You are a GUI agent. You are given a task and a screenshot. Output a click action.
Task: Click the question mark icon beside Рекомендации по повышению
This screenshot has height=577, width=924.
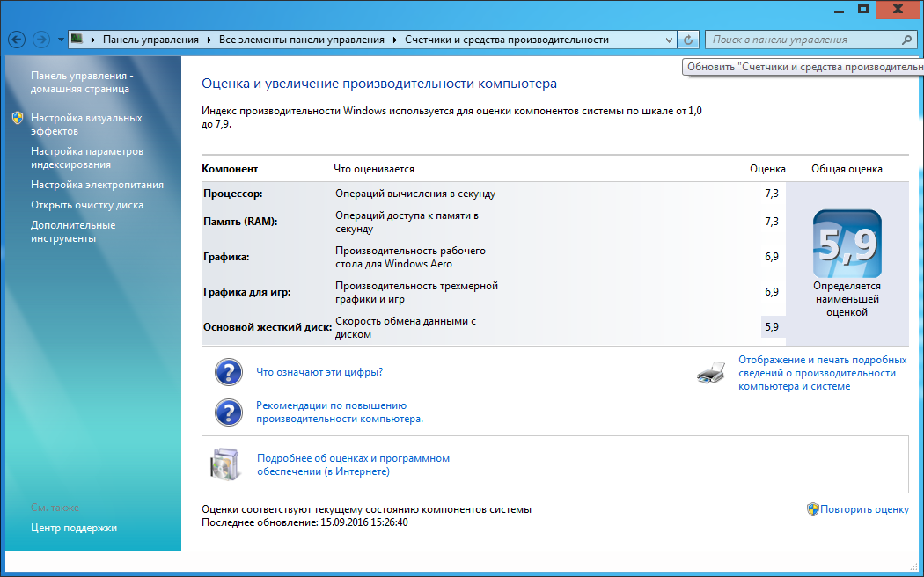[228, 412]
